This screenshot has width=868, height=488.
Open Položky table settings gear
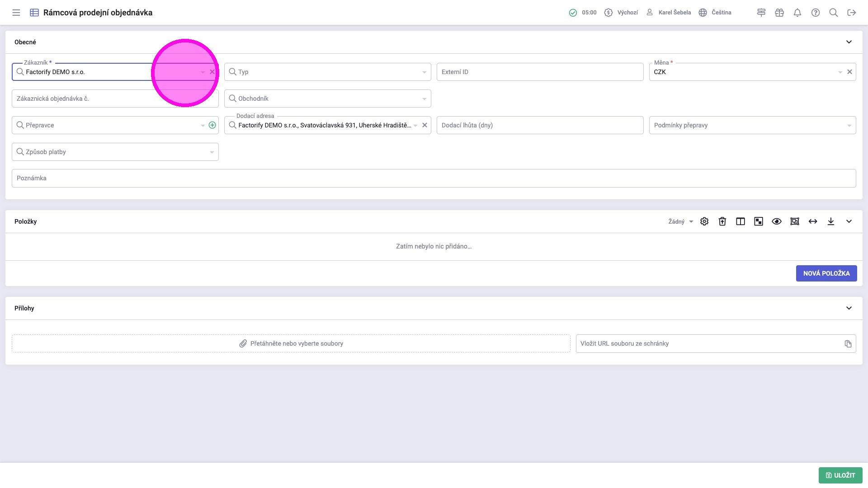[704, 221]
